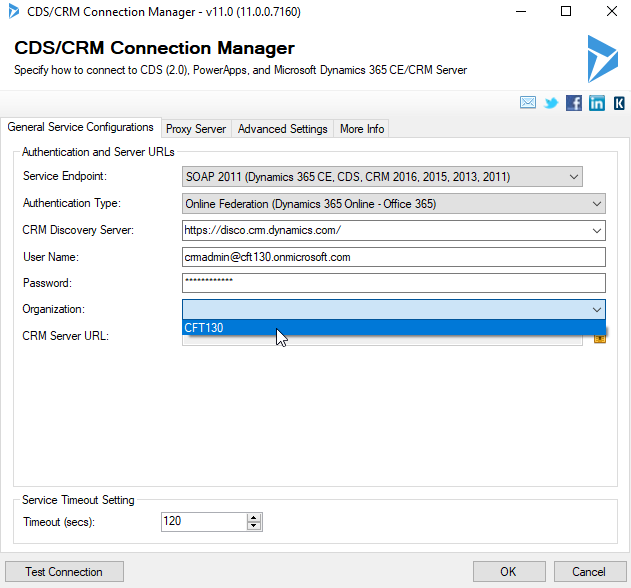Click the 'Service Endpoint:' label
The height and width of the screenshot is (588, 631).
pos(65,176)
